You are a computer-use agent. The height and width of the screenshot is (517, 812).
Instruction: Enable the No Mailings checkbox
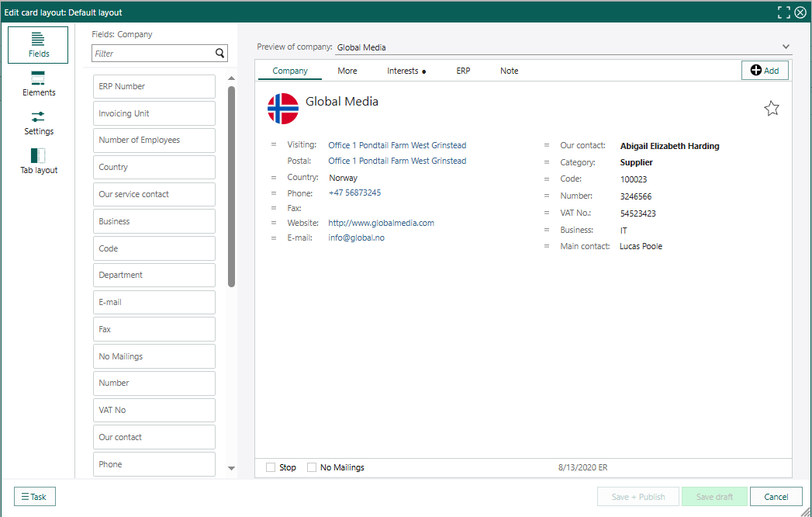click(312, 467)
